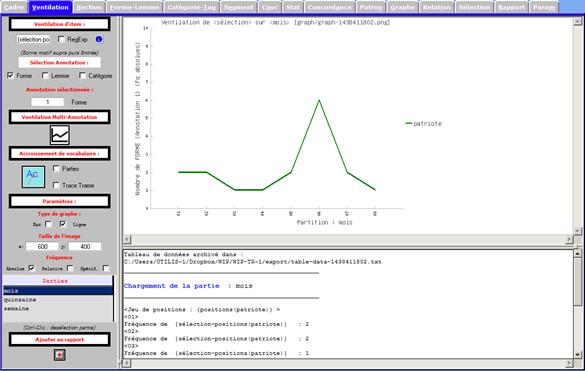Switch to the Concordance tab

click(329, 7)
